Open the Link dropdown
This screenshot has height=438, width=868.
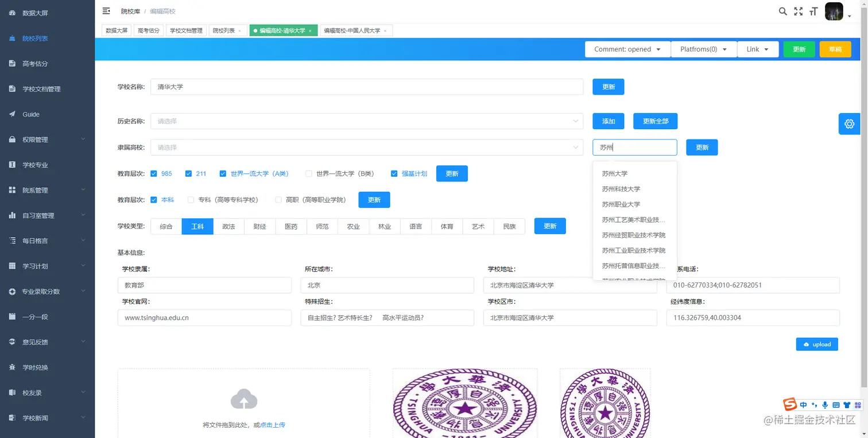758,49
